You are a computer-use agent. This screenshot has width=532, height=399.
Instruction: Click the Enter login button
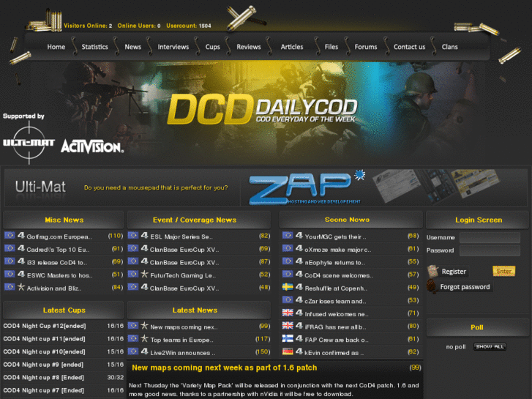coord(504,271)
